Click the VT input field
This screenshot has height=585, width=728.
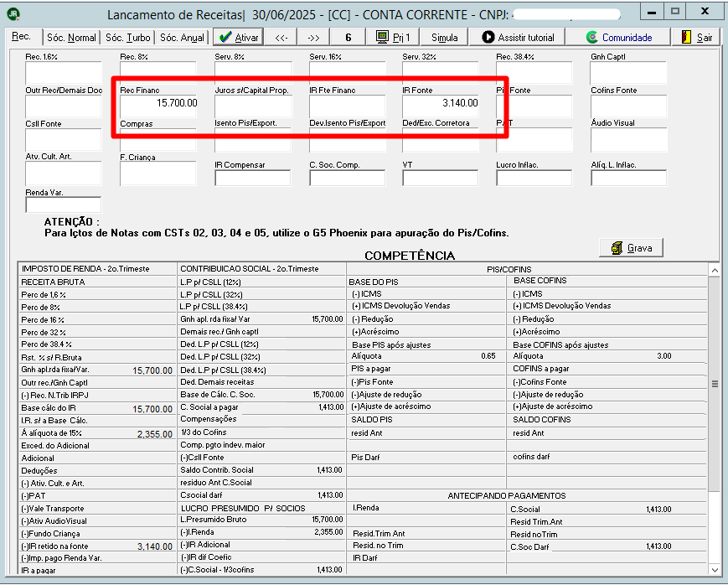(x=441, y=178)
